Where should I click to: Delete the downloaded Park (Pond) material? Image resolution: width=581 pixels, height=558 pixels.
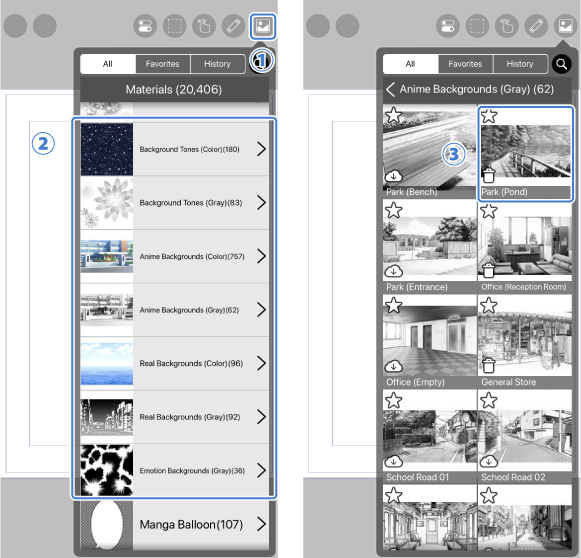pyautogui.click(x=489, y=175)
